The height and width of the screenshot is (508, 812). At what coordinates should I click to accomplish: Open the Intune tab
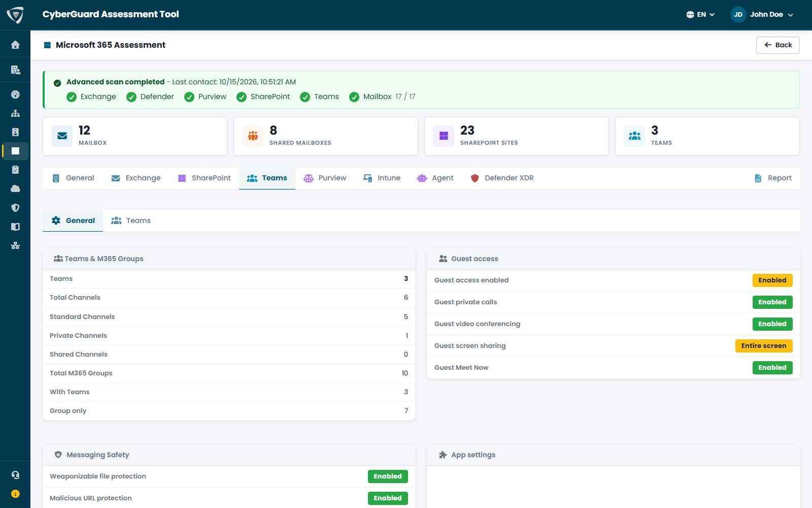(x=382, y=178)
